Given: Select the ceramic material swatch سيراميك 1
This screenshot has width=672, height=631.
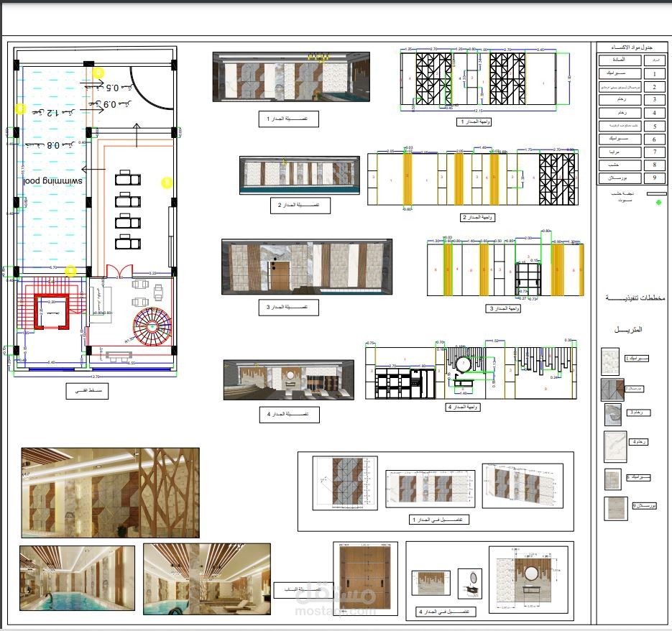Looking at the screenshot, I should tap(610, 362).
